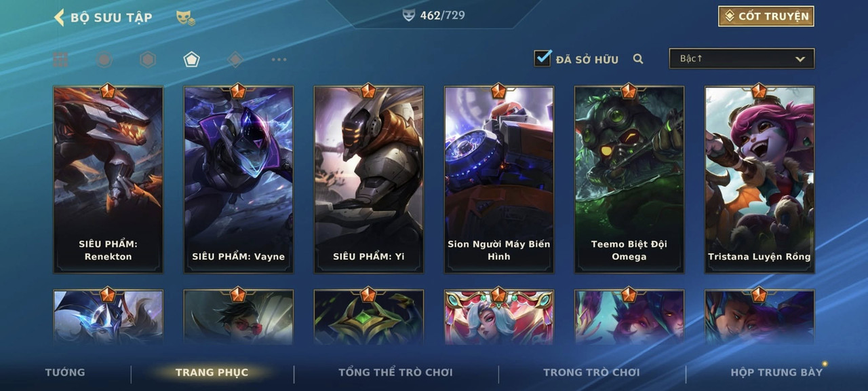Open the Bậc sort dropdown
The image size is (868, 391).
tap(742, 58)
